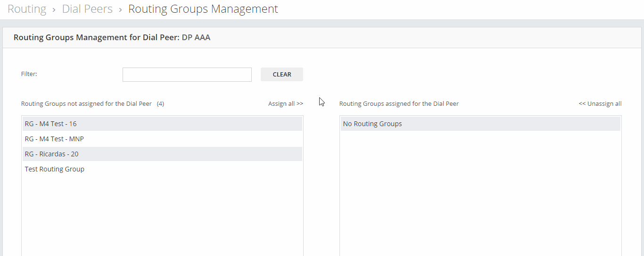Screen dimensions: 644x256
Task: Open the Routing breadcrumb link
Action: [x=27, y=9]
